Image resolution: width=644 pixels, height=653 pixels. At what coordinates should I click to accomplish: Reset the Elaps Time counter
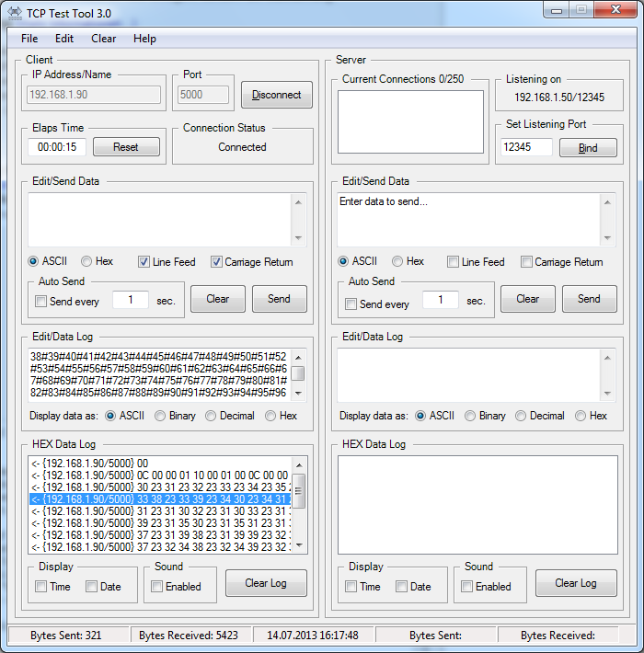click(126, 147)
